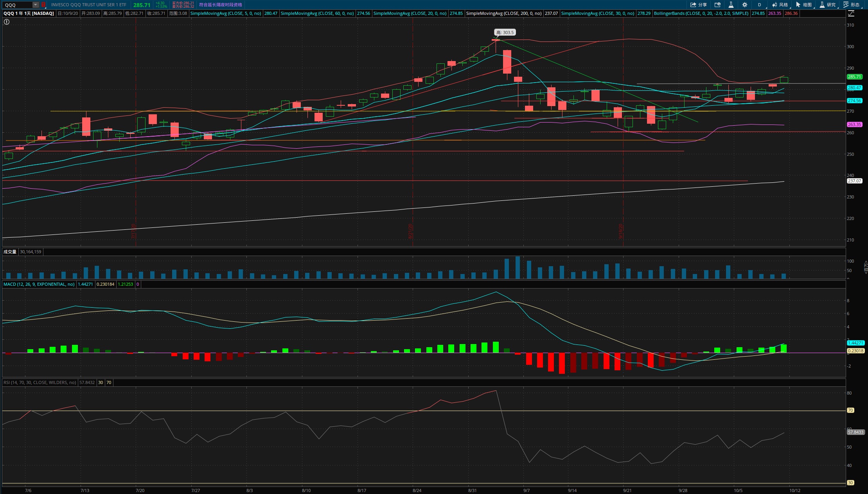This screenshot has height=494, width=868.
Task: Click the 1.44271 MACD axis tag
Action: pos(855,343)
